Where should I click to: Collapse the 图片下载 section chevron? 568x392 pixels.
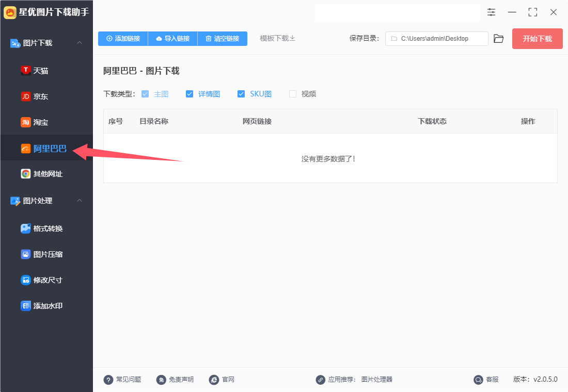(x=80, y=43)
